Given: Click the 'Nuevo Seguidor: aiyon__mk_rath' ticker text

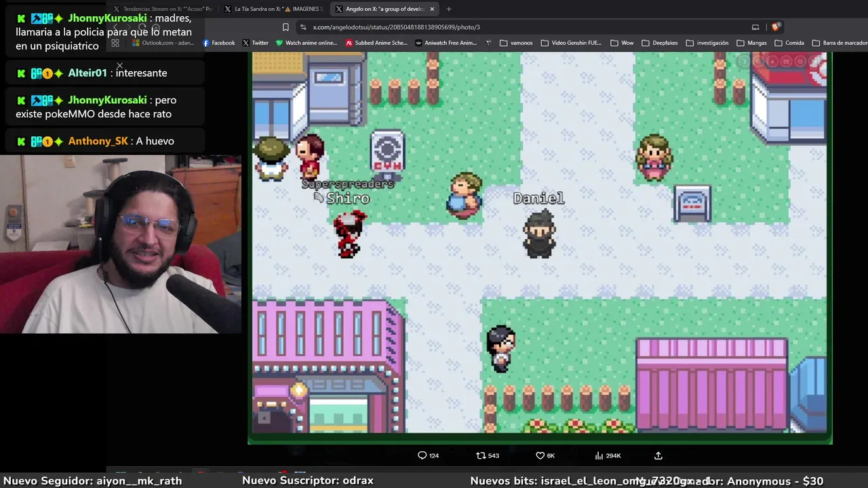Looking at the screenshot, I should click(x=93, y=481).
